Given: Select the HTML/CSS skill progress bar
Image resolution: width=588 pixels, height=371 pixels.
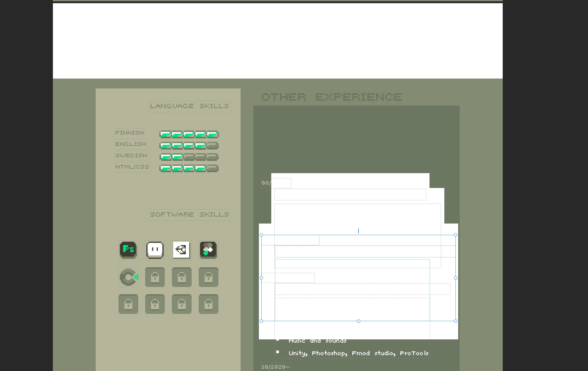Looking at the screenshot, I should [x=189, y=168].
